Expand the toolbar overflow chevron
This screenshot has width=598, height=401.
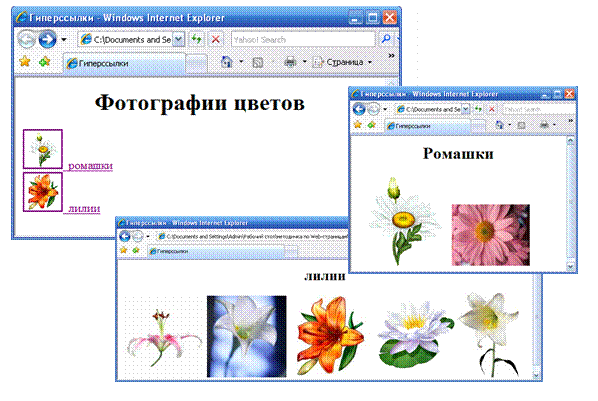coord(391,56)
